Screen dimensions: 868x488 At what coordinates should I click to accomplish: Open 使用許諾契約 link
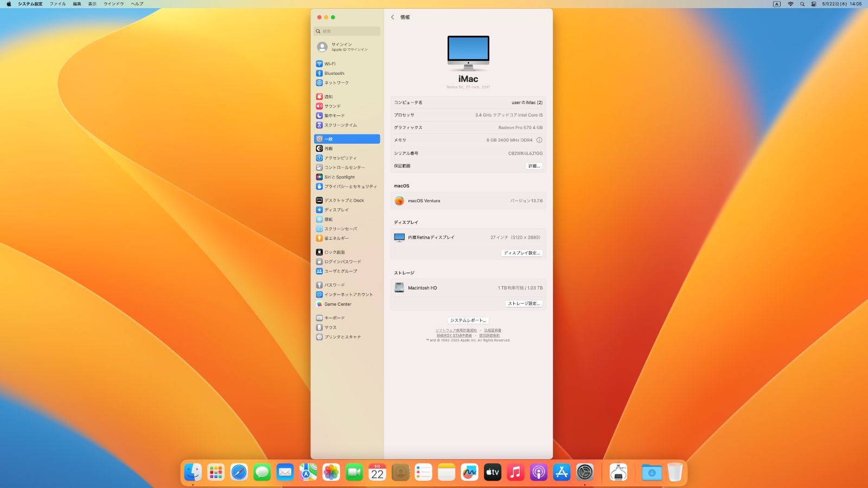489,336
